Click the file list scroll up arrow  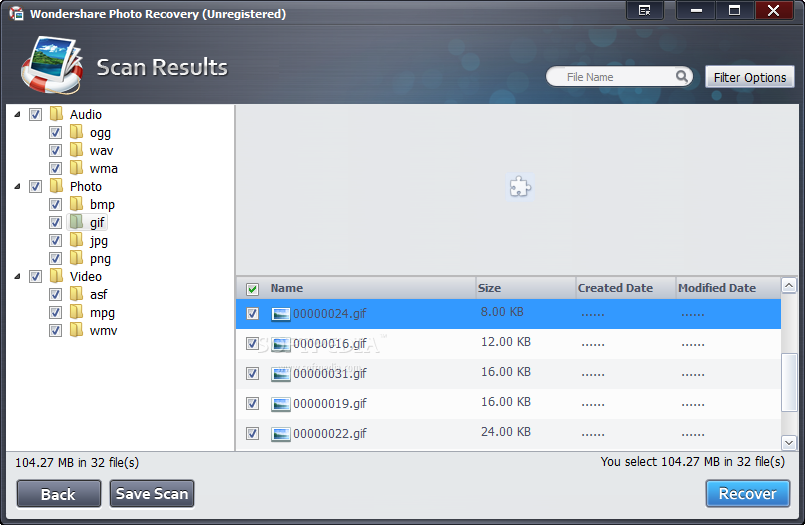[789, 285]
